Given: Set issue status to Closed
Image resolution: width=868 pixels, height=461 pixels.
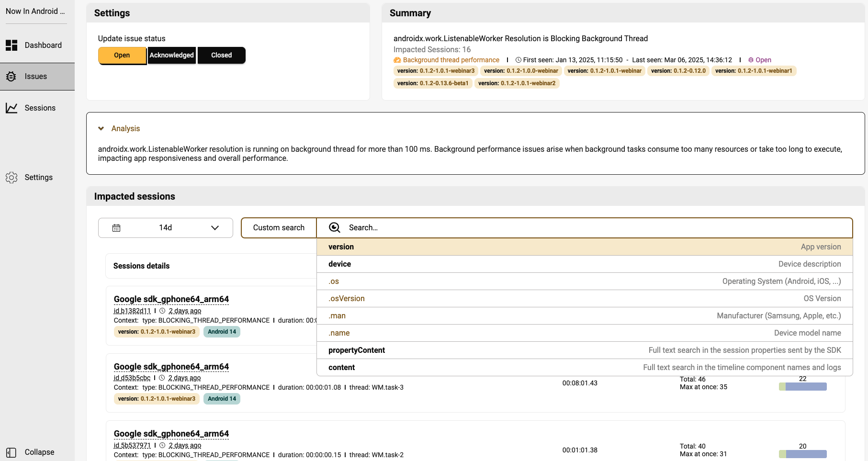Looking at the screenshot, I should coord(221,56).
